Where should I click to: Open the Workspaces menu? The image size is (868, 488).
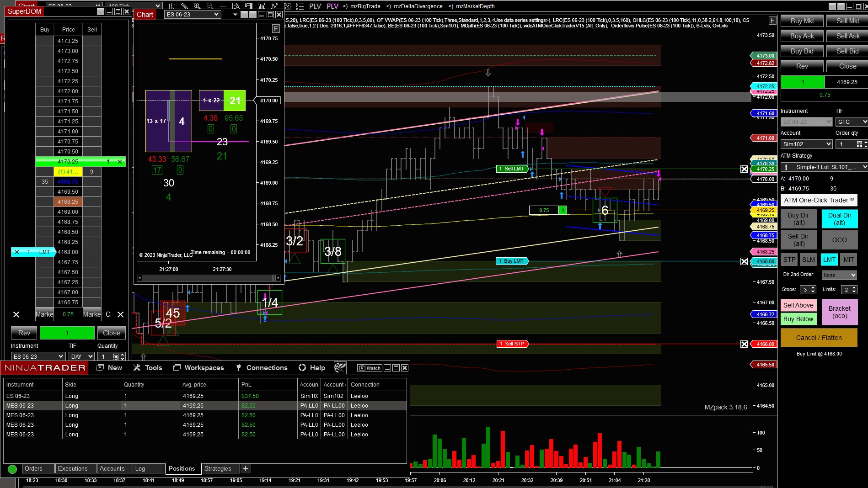(x=198, y=368)
